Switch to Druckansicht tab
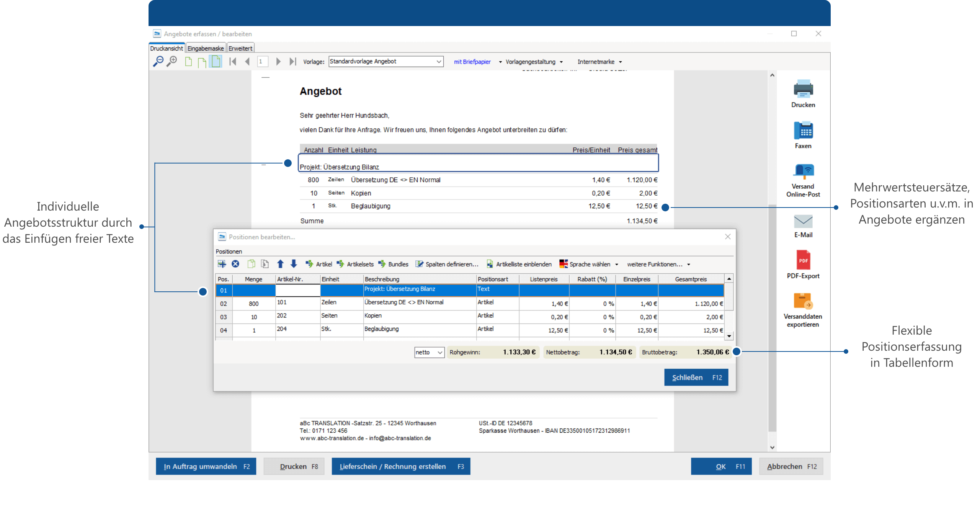The image size is (980, 523). pos(167,48)
